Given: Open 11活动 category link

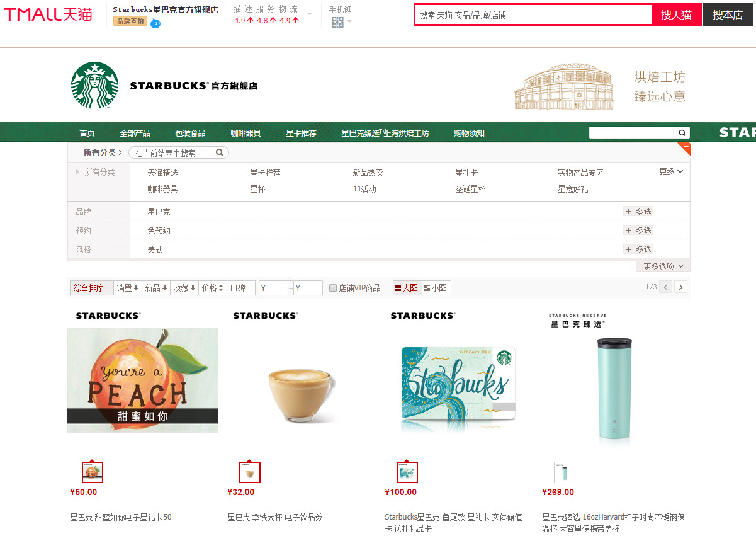Looking at the screenshot, I should (364, 189).
